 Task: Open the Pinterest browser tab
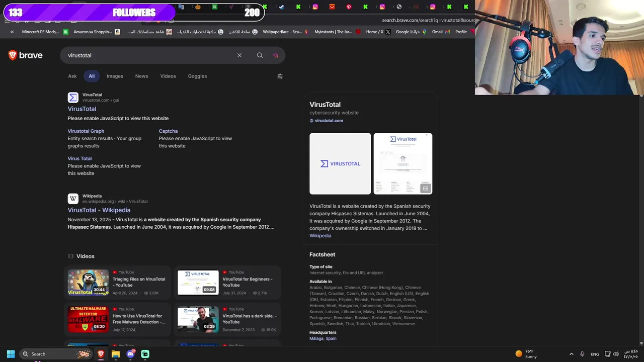(349, 7)
